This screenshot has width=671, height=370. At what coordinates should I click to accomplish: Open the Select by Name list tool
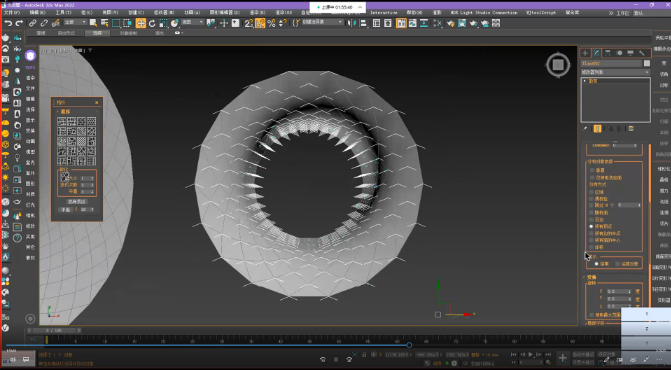(104, 23)
